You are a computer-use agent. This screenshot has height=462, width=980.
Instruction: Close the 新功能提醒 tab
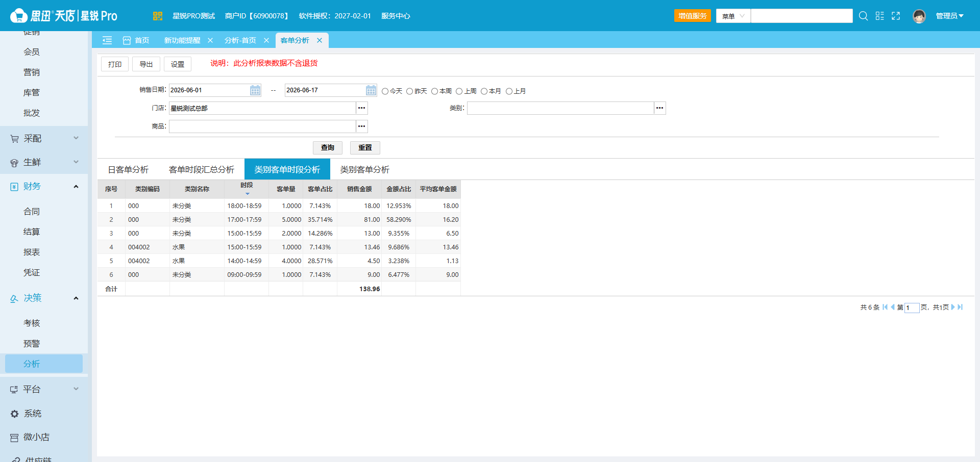[210, 40]
